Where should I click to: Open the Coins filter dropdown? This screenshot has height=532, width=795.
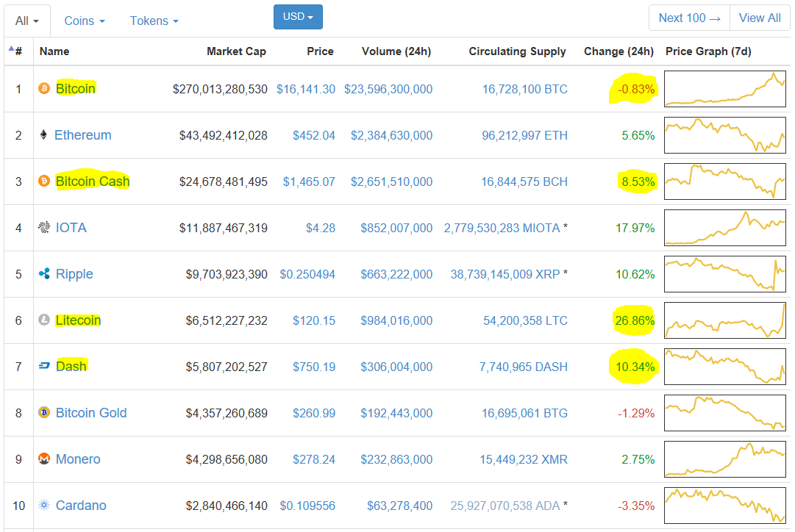coord(84,21)
